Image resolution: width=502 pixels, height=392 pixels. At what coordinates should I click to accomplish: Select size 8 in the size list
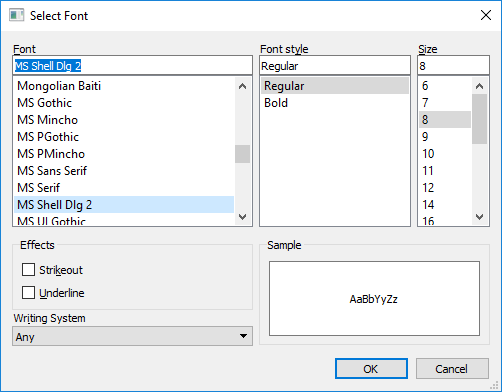pyautogui.click(x=445, y=120)
